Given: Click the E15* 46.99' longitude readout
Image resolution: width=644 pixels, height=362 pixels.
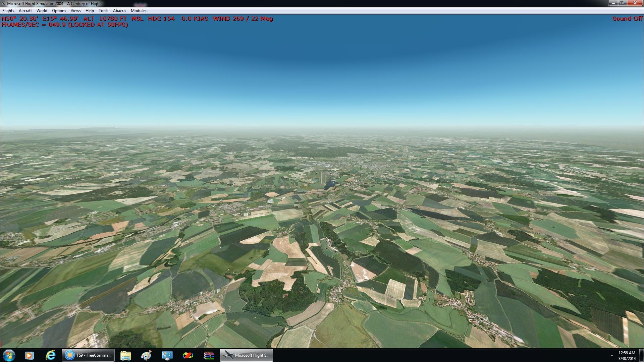Looking at the screenshot, I should [x=61, y=19].
